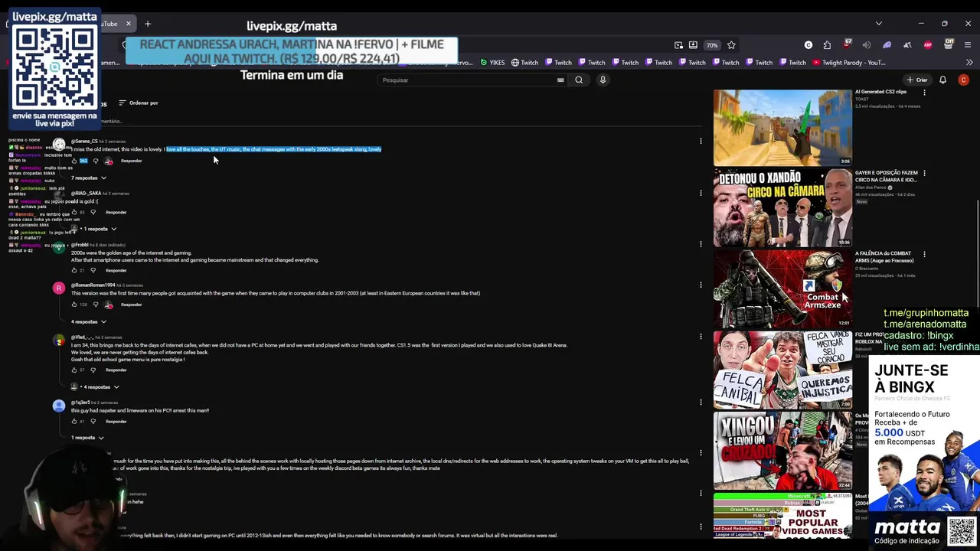Image resolution: width=980 pixels, height=551 pixels.
Task: Like the comment by @RIAD-_SAKA
Action: (74, 212)
